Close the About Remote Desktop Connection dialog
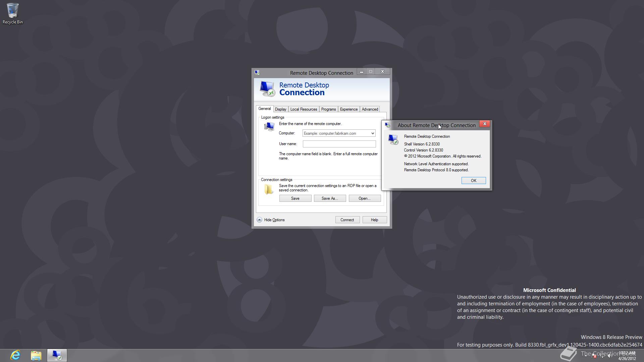The width and height of the screenshot is (644, 362). click(x=485, y=124)
